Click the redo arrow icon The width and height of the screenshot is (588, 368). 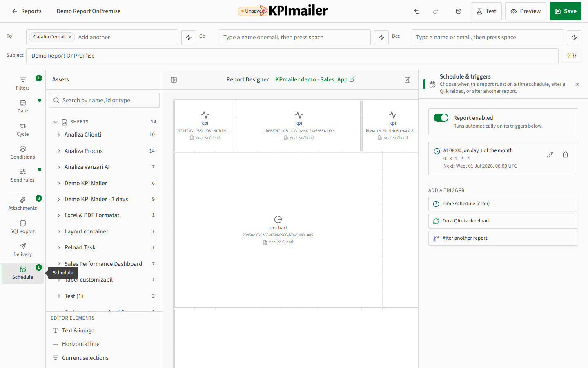436,11
